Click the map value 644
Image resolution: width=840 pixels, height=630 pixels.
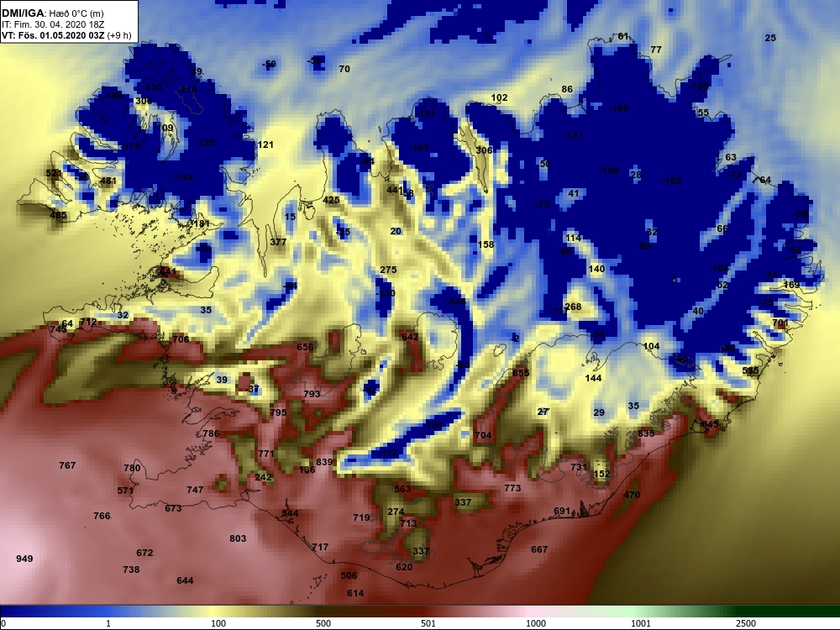185,580
